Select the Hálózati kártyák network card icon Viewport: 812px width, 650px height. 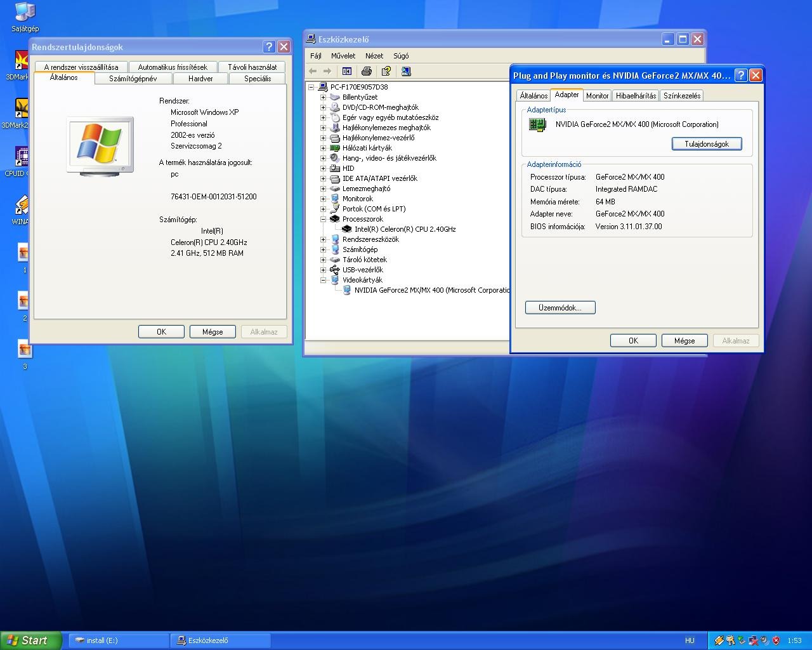pos(335,148)
